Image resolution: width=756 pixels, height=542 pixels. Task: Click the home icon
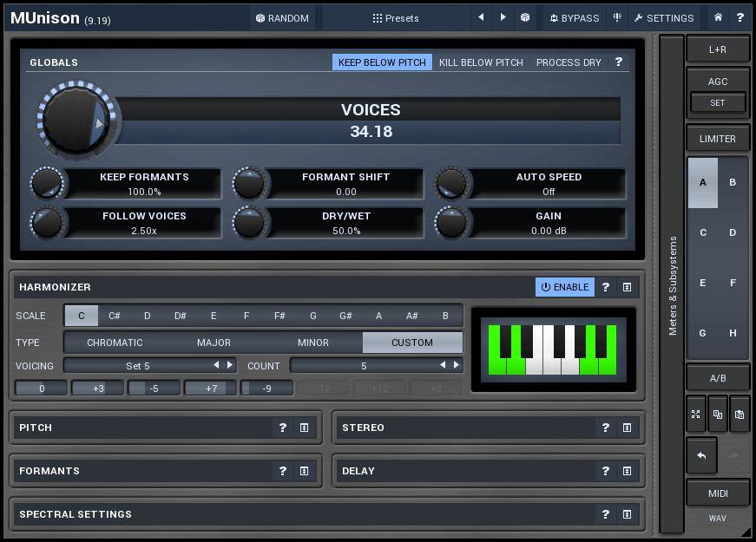(718, 18)
